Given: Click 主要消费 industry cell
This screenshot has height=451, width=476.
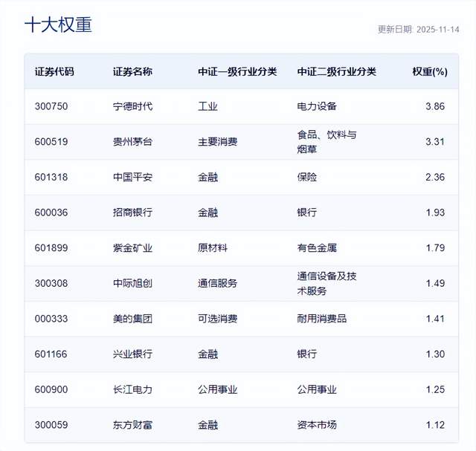Looking at the screenshot, I should point(218,142).
